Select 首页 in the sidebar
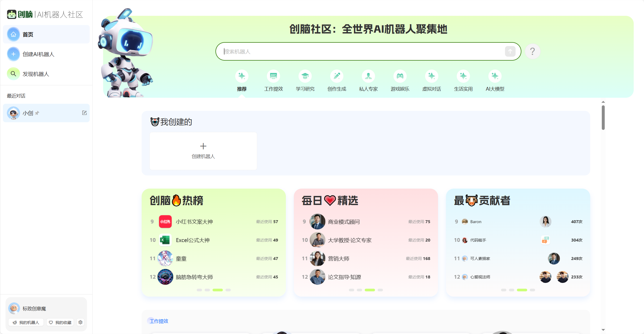The width and height of the screenshot is (644, 334). pyautogui.click(x=28, y=34)
